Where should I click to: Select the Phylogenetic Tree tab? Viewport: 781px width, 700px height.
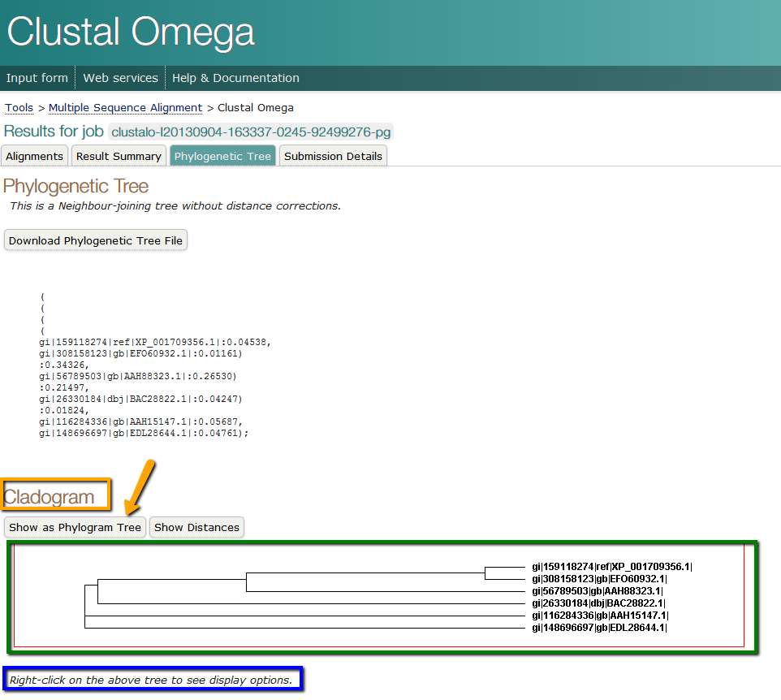pyautogui.click(x=222, y=156)
